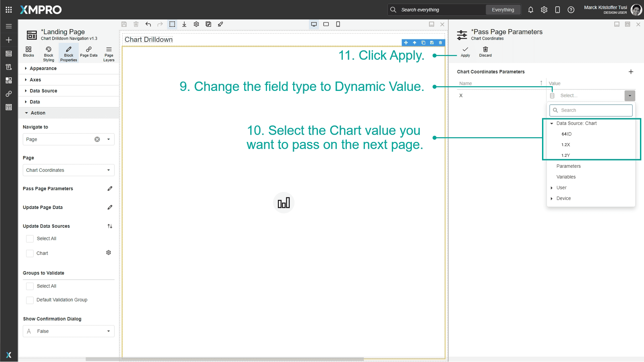The height and width of the screenshot is (362, 644).
Task: Change Show Confirmation Dialog from False
Action: point(68,331)
